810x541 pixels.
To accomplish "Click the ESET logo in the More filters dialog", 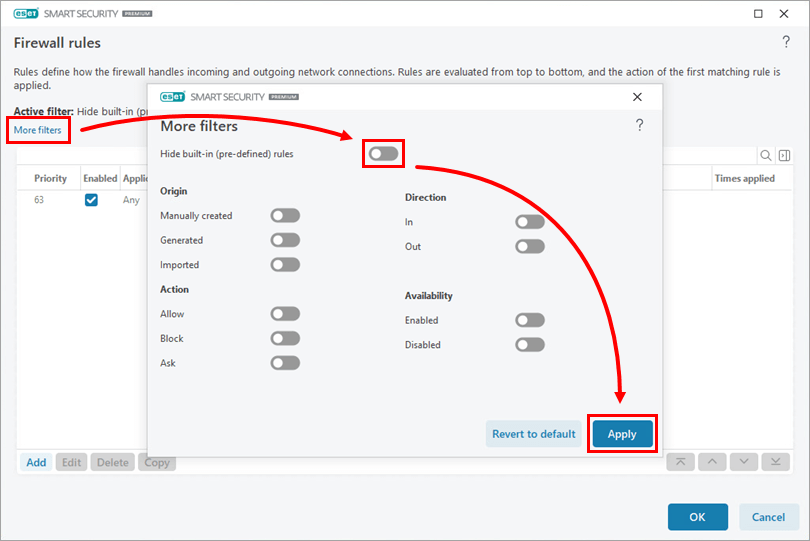I will point(173,97).
